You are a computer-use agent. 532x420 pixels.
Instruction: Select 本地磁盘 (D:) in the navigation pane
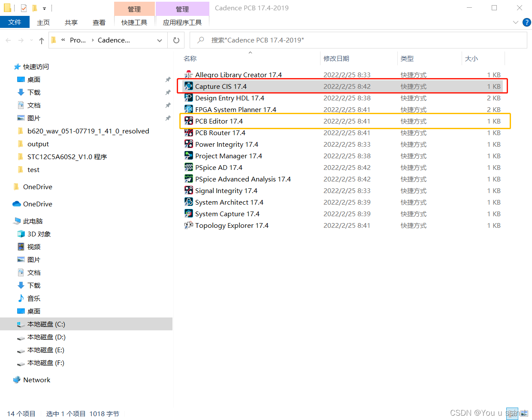46,337
